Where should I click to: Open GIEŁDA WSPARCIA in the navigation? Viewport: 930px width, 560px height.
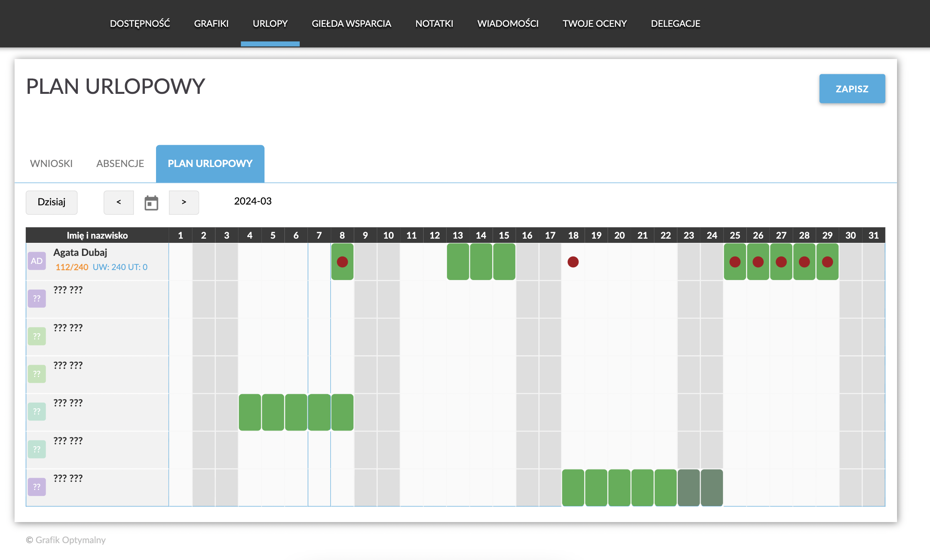[351, 24]
